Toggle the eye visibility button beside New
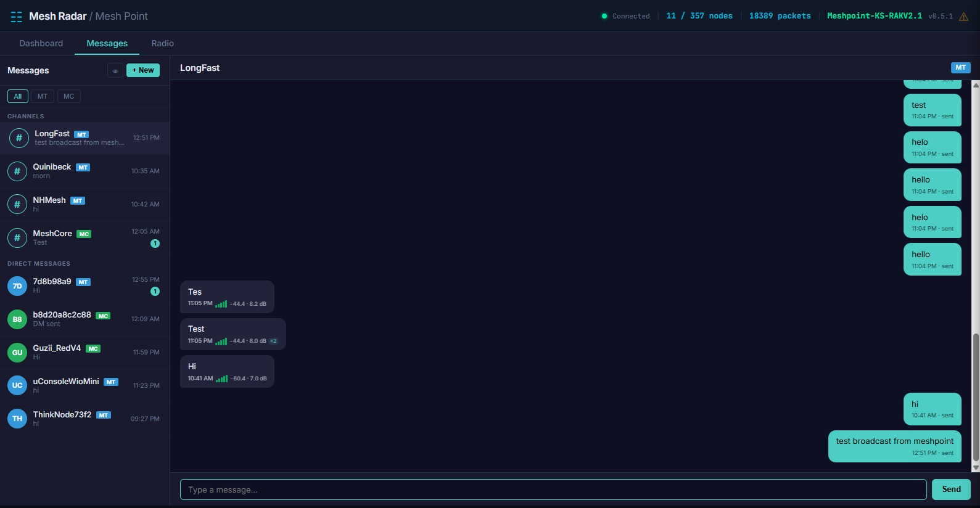 [x=115, y=70]
